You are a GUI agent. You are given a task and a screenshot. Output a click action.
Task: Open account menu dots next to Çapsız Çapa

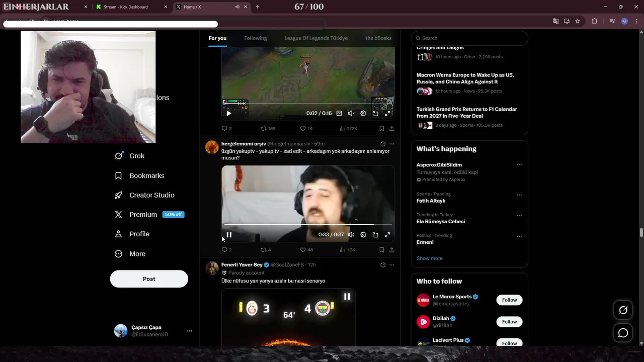[190, 331]
